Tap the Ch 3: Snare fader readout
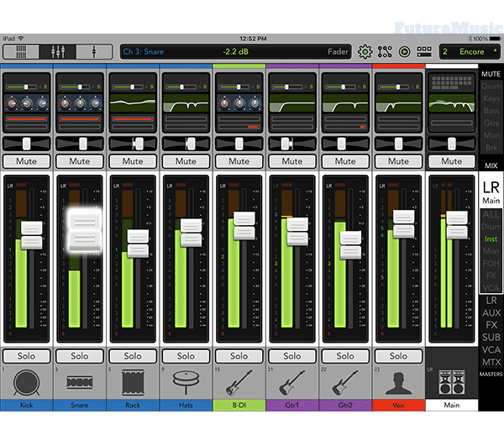Screen dimensions: 504x445 tap(235, 52)
